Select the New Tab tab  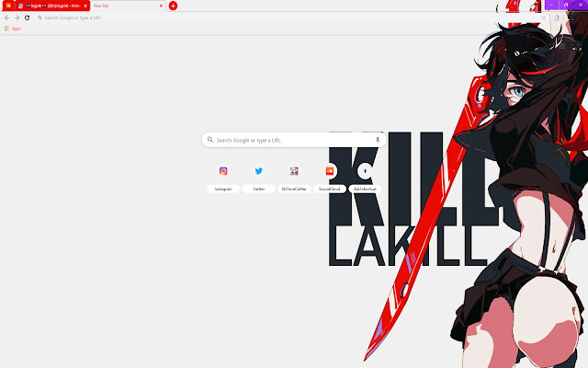[x=127, y=6]
